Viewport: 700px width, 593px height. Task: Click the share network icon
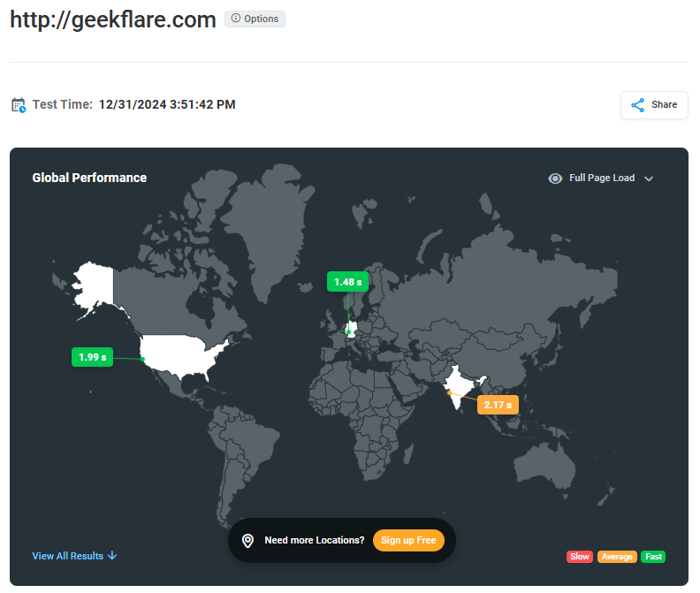click(x=637, y=105)
